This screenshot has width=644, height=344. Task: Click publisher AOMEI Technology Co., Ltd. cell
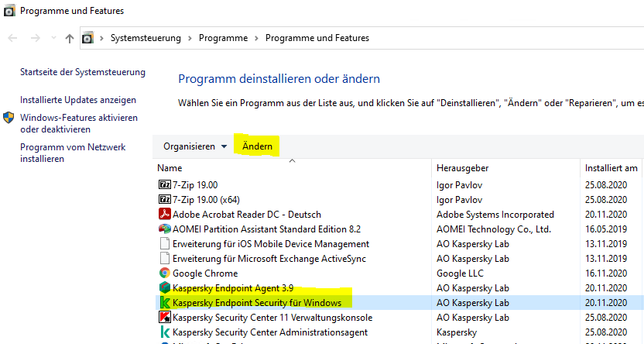click(494, 229)
